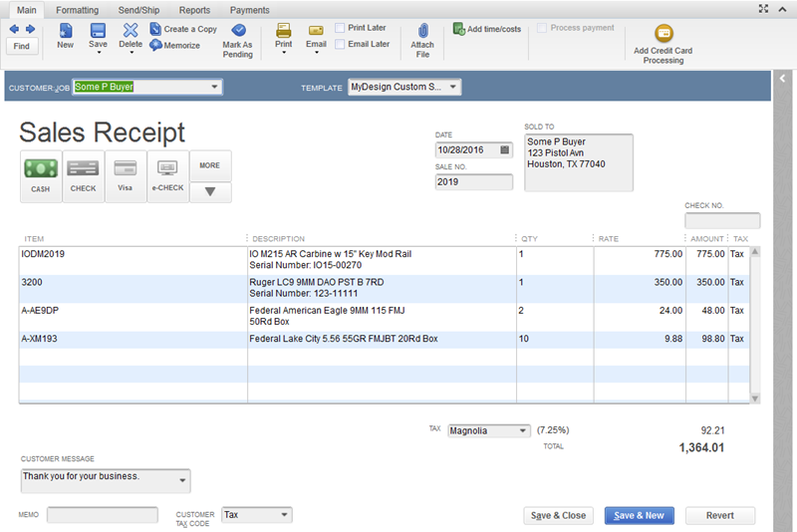The height and width of the screenshot is (532, 797).
Task: Click the Memo input field
Action: click(x=103, y=515)
